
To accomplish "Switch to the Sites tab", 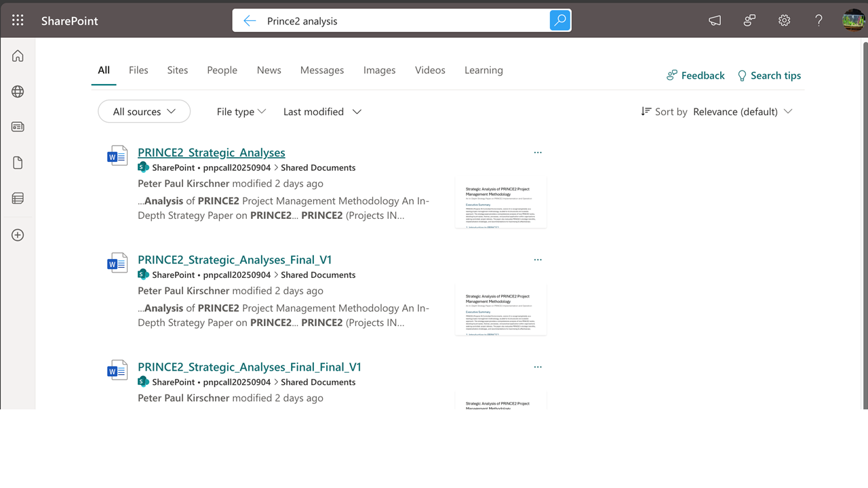I will [178, 70].
